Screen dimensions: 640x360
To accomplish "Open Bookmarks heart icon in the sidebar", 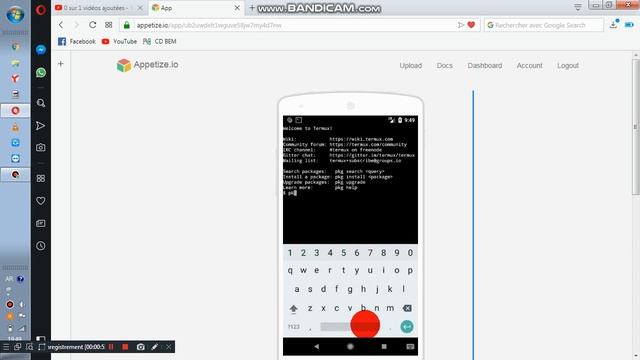I will click(41, 201).
